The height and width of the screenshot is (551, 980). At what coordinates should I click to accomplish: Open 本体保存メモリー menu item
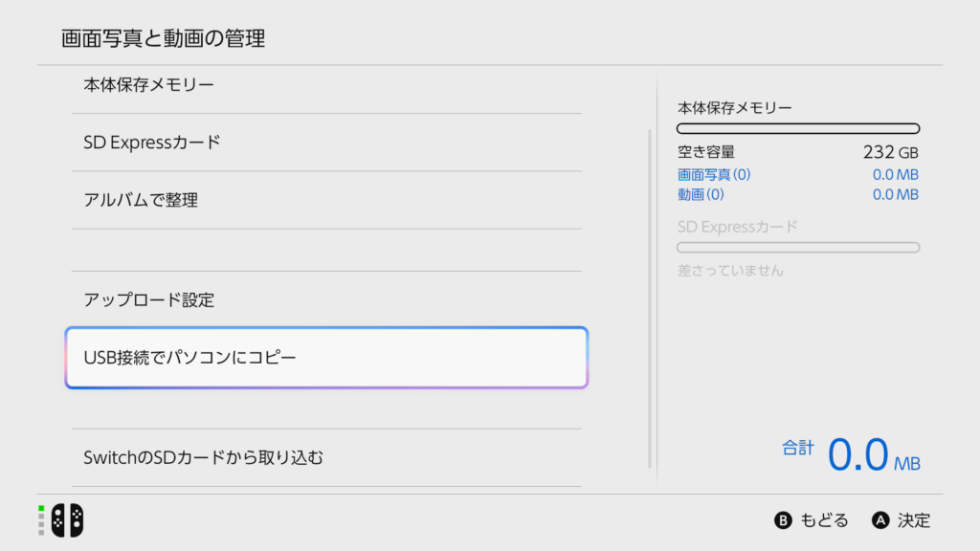click(326, 85)
